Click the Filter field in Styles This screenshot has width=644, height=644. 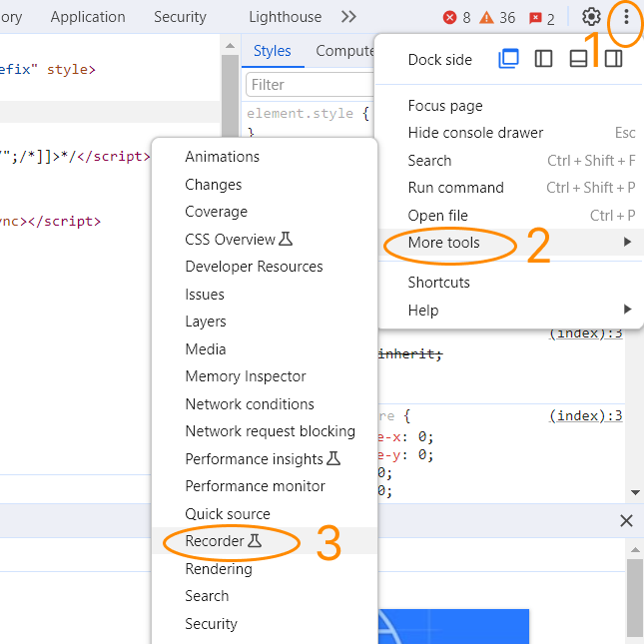click(x=310, y=85)
